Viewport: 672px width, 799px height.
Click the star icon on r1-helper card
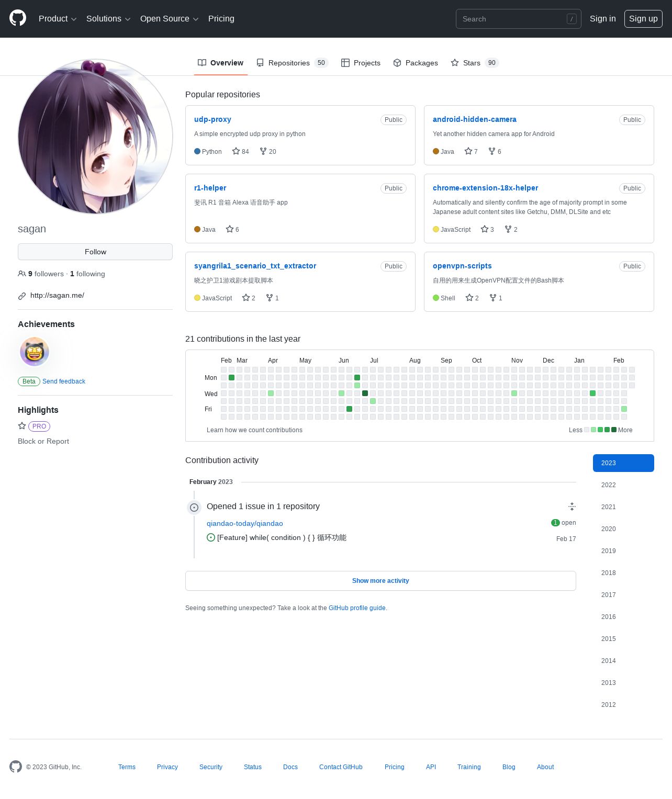(230, 229)
